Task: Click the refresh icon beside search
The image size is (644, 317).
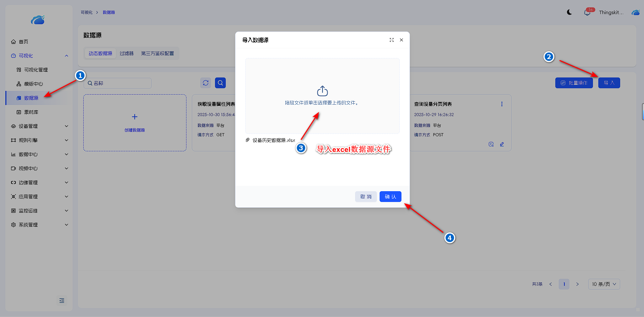Action: click(x=206, y=83)
